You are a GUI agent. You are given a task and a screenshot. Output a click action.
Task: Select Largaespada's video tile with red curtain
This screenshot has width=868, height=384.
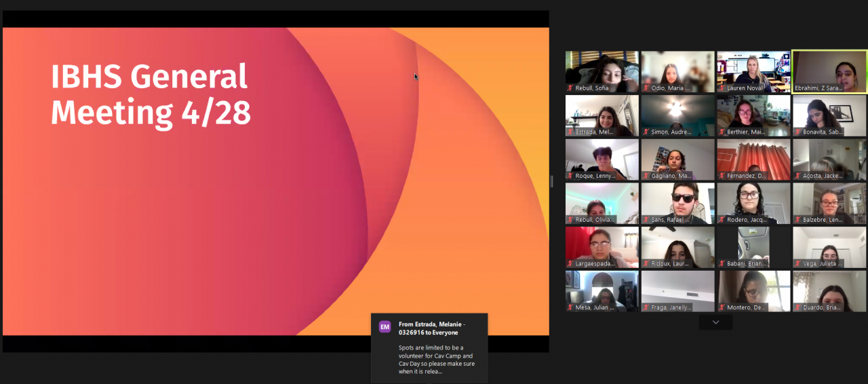pos(601,247)
